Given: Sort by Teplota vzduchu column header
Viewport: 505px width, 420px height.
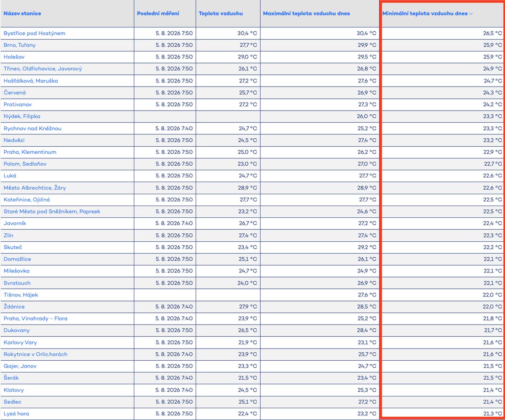Looking at the screenshot, I should point(221,13).
